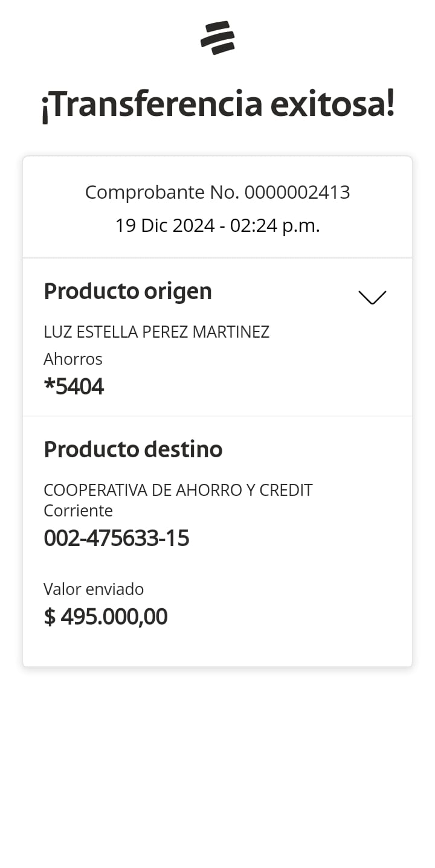Tap the Bancolombia logo at top

point(217,37)
